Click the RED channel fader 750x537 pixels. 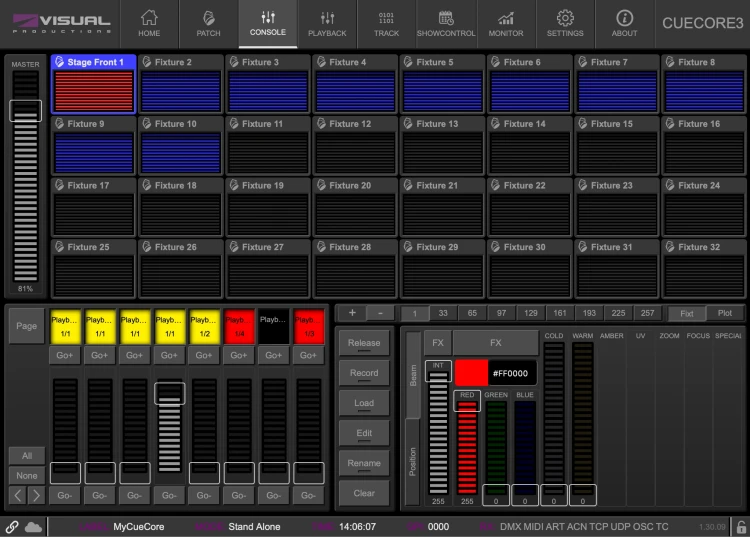(x=467, y=447)
